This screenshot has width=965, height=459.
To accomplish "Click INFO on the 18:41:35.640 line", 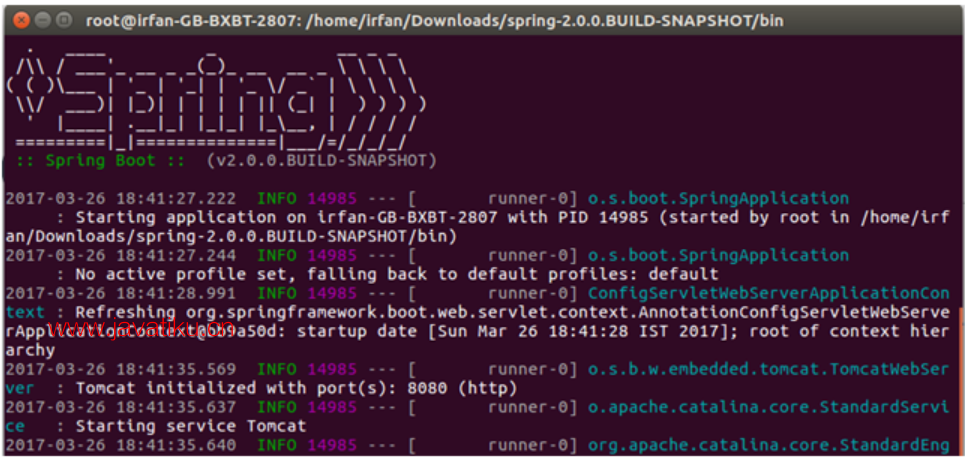I will 277,445.
